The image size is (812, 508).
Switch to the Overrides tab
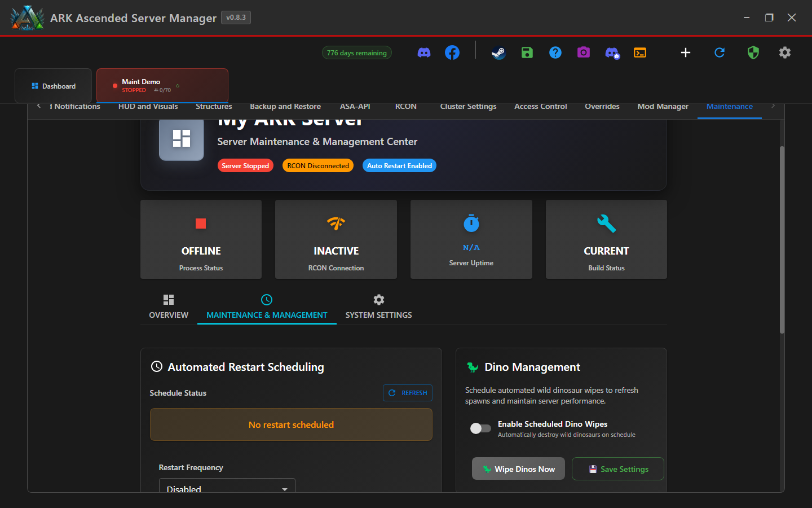coord(602,107)
